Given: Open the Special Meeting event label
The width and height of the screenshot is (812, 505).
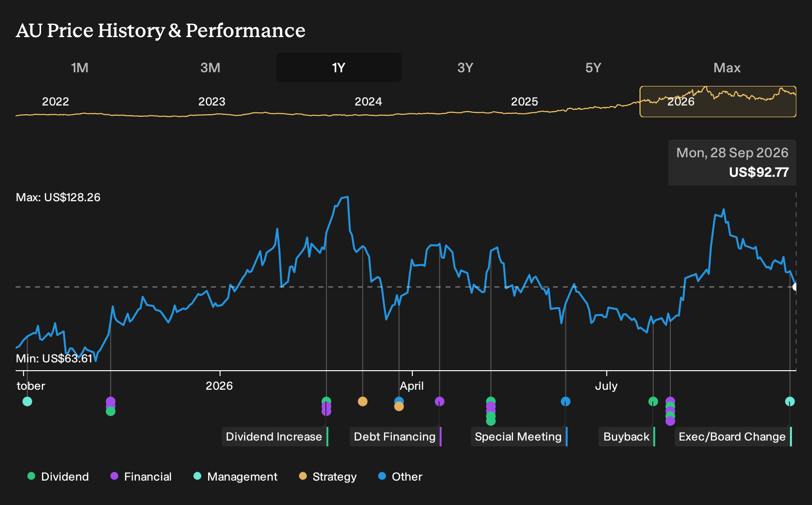Looking at the screenshot, I should [x=519, y=437].
